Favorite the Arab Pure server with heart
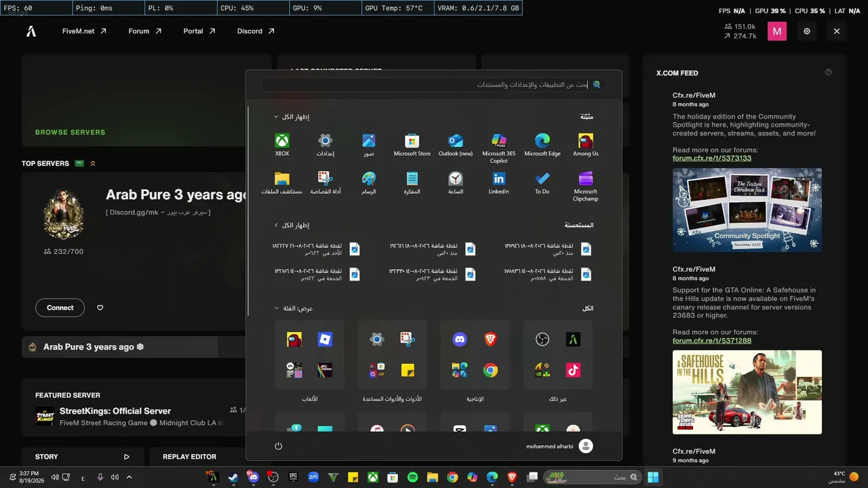The height and width of the screenshot is (488, 868). tap(100, 308)
